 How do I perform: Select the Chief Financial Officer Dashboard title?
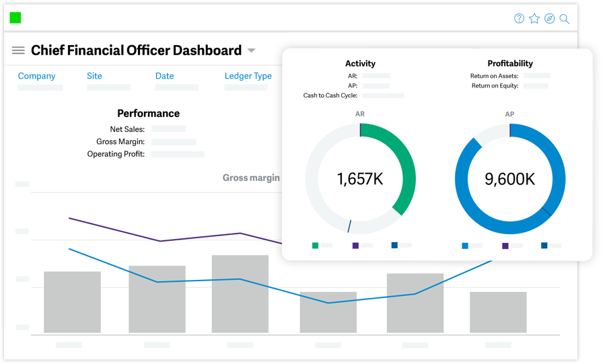point(136,50)
